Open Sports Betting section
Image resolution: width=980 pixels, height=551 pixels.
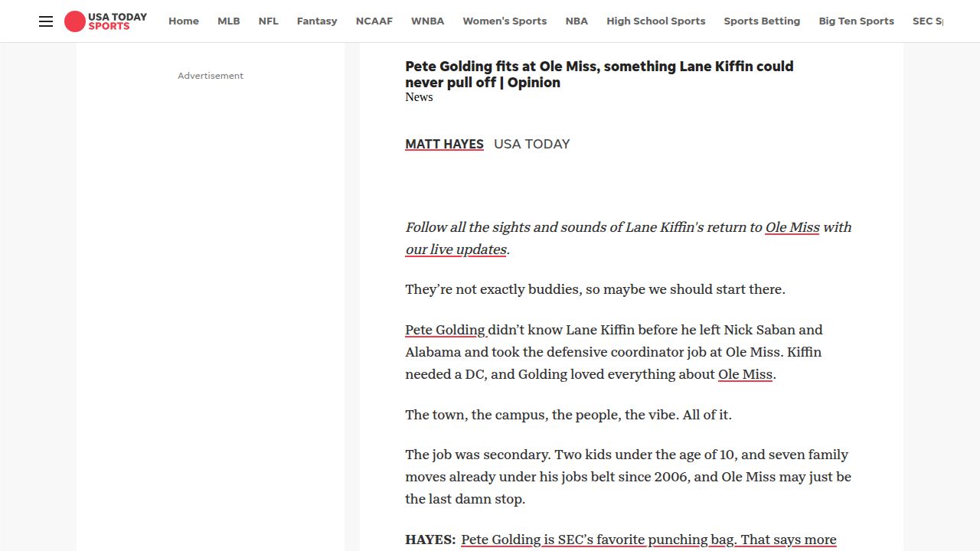pyautogui.click(x=762, y=21)
